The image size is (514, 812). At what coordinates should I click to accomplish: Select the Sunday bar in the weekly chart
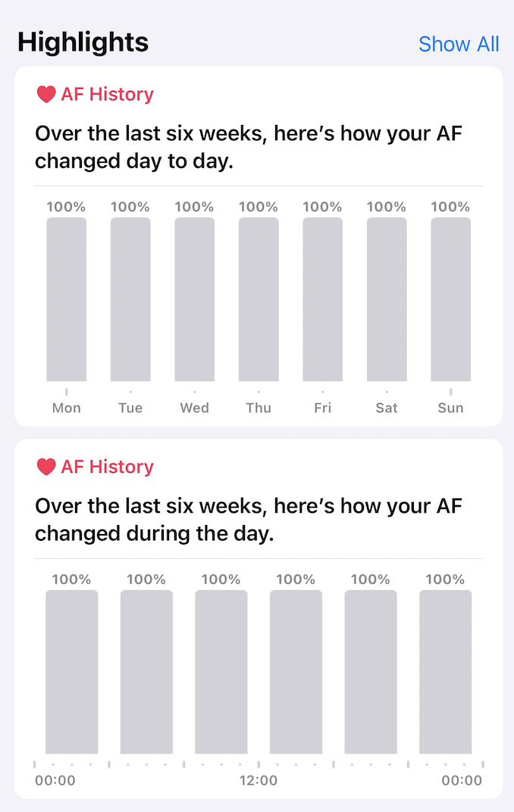(451, 299)
